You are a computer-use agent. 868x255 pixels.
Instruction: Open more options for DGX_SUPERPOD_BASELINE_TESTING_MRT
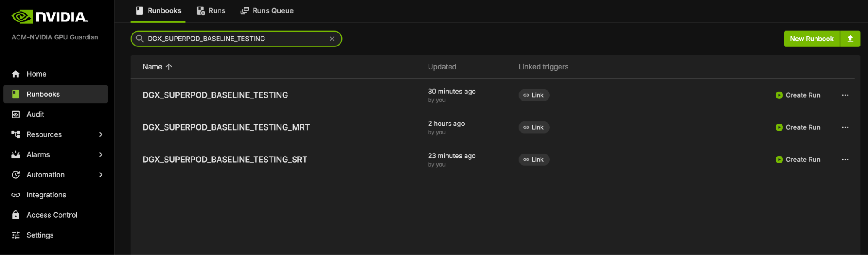point(845,127)
